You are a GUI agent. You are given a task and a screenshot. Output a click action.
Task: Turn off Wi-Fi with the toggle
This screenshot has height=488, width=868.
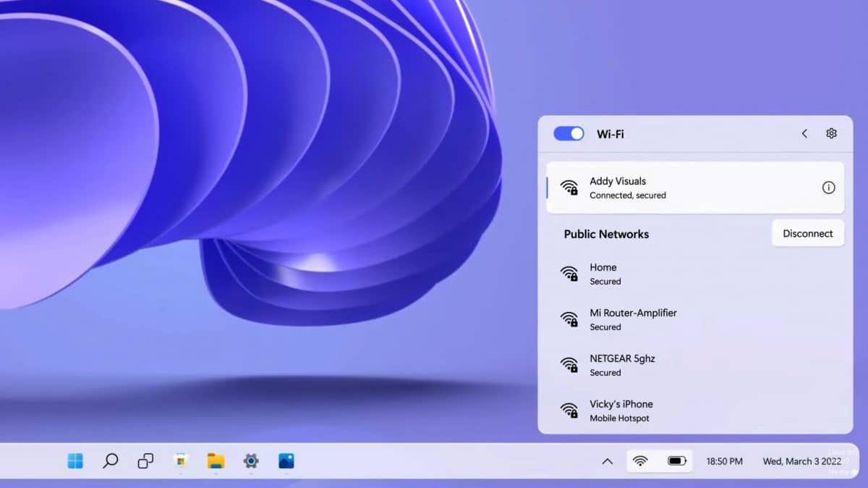coord(569,133)
